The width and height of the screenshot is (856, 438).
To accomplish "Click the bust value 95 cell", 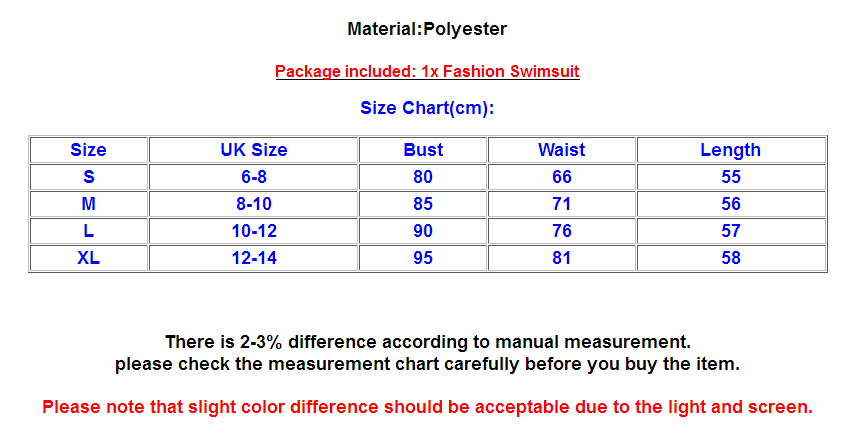I will point(423,258).
